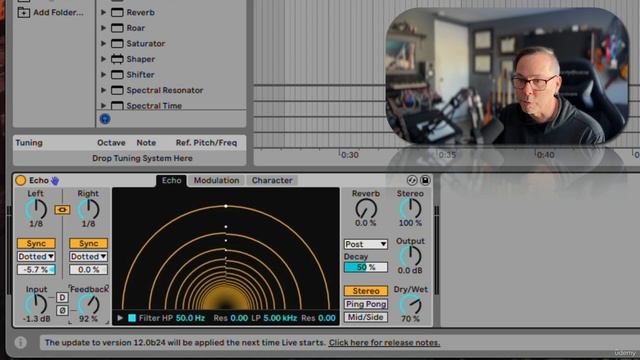Expand the Shifter folder
640x360 pixels.
click(103, 75)
